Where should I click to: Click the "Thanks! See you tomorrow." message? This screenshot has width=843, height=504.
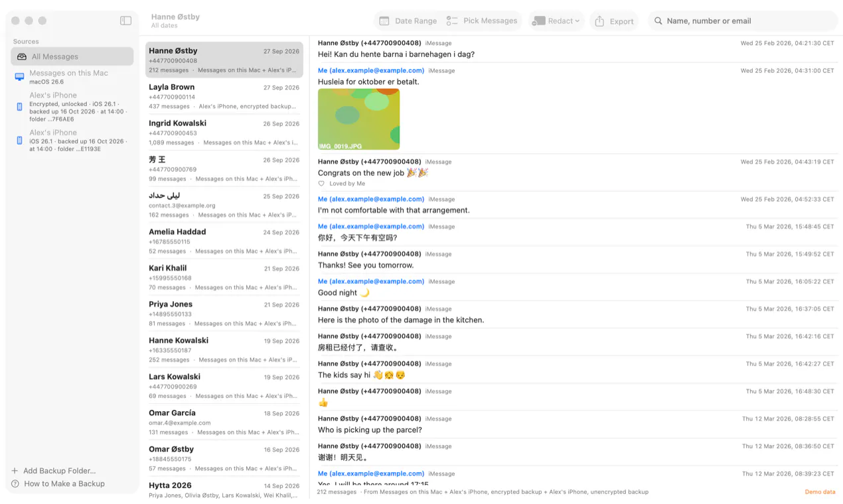[x=366, y=265]
